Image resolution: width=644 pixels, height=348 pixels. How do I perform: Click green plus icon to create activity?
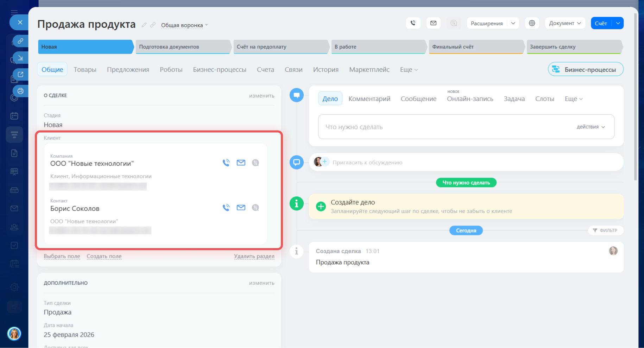pyautogui.click(x=321, y=207)
